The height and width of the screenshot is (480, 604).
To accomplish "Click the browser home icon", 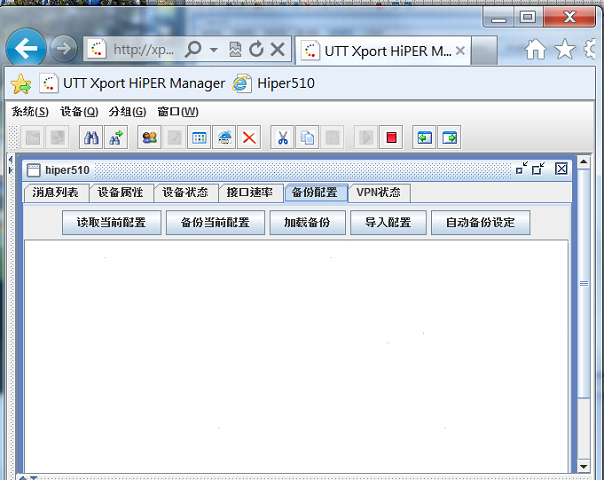I will (x=535, y=49).
